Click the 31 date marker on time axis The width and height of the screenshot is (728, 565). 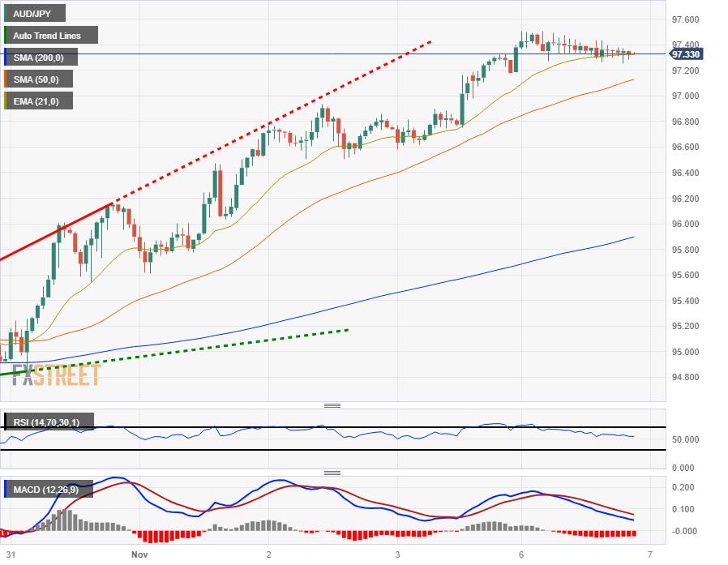pos(11,554)
